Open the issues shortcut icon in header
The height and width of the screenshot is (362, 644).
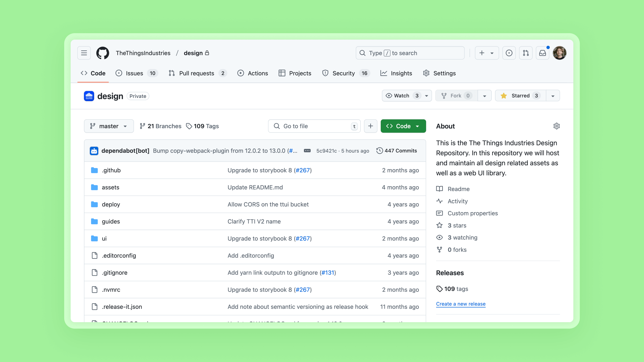click(509, 53)
